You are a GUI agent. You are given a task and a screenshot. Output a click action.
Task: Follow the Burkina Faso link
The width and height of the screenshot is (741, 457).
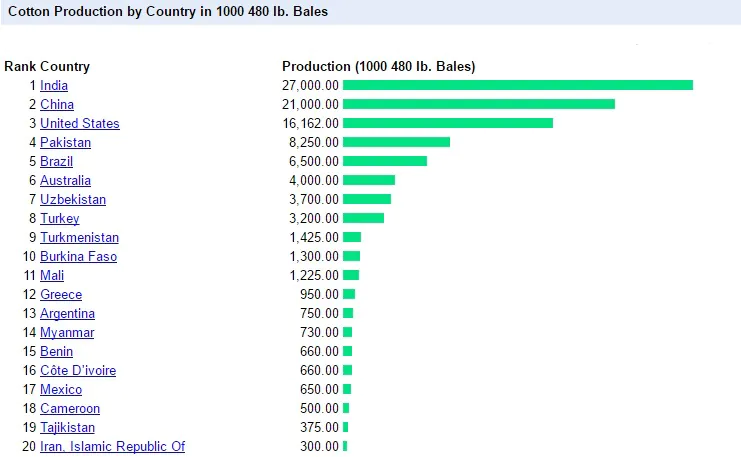(78, 256)
